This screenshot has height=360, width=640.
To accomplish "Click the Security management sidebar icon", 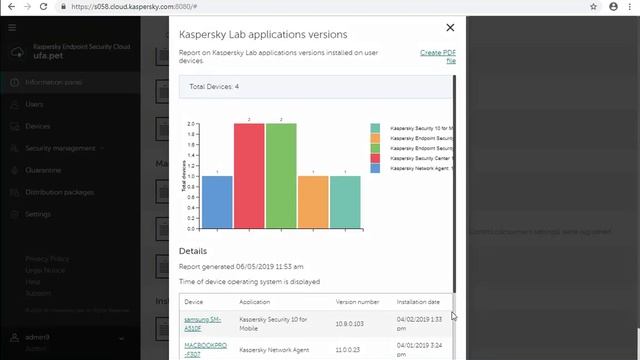I will (15, 148).
